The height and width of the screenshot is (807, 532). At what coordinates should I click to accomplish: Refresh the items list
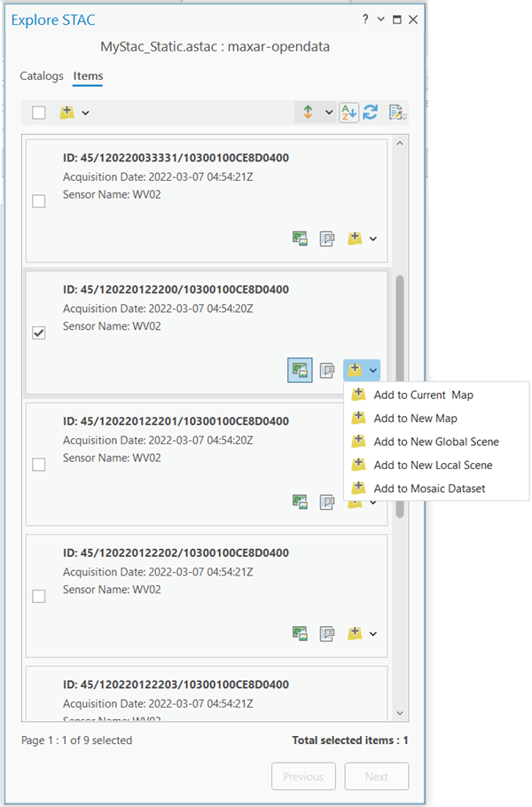point(371,113)
